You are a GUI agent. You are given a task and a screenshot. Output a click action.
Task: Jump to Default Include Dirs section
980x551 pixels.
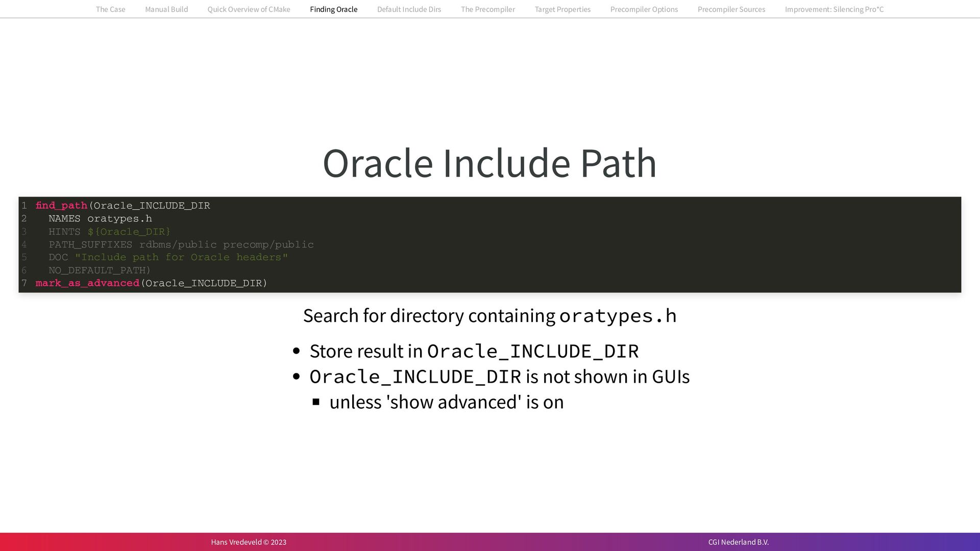coord(409,9)
